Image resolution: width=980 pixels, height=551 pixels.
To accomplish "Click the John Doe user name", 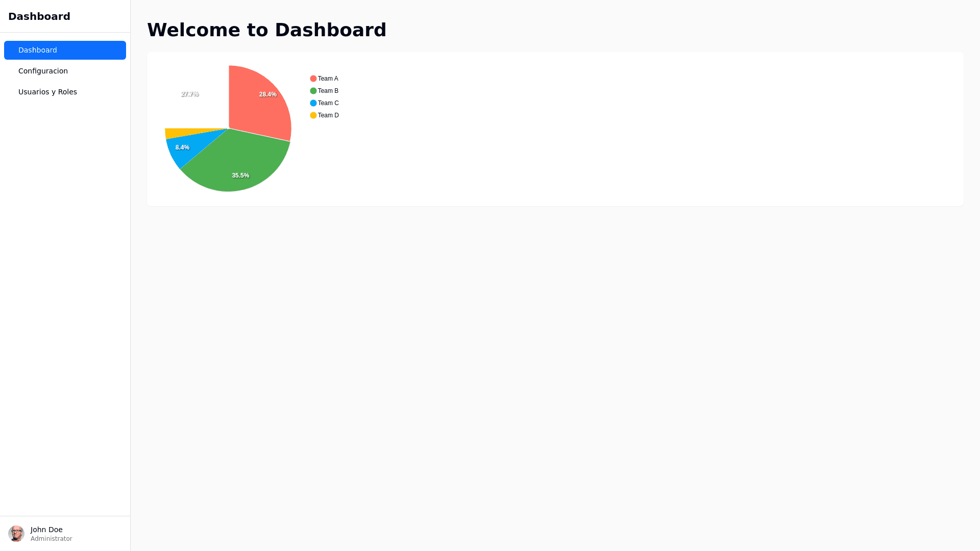I will point(46,530).
